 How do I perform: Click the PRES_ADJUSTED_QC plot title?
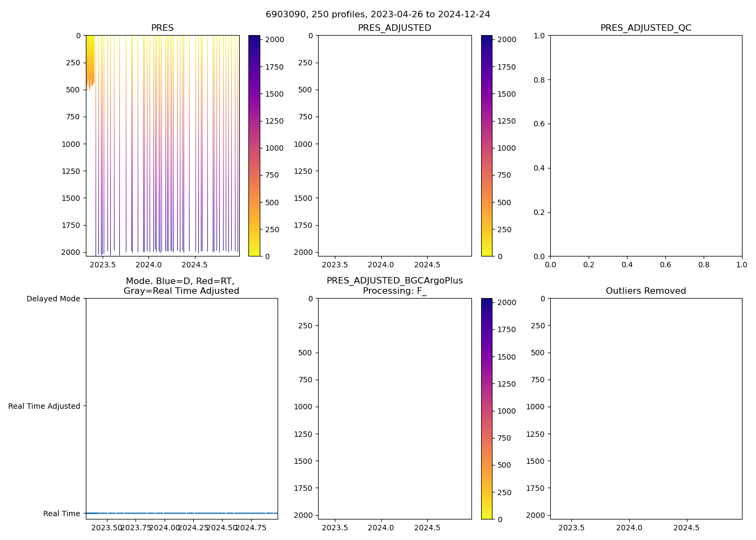645,28
